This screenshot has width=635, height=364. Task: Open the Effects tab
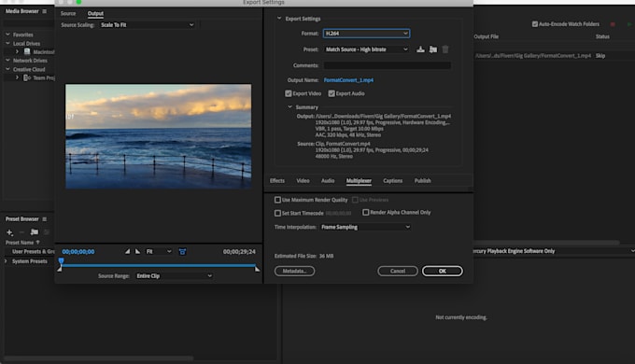point(277,180)
